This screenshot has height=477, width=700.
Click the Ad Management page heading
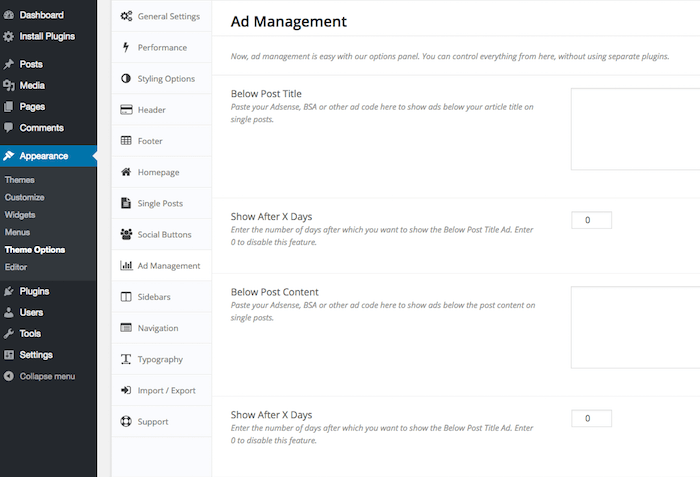[x=288, y=21]
